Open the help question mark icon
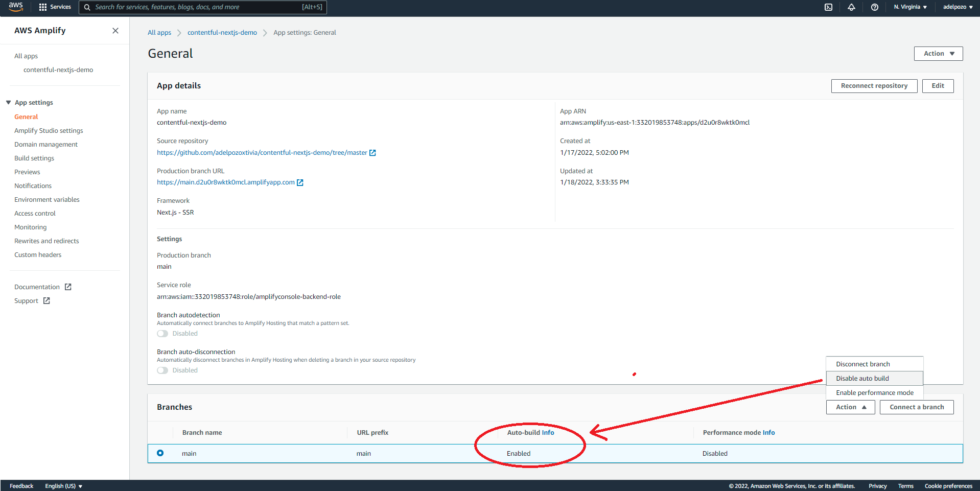This screenshot has width=980, height=491. point(874,7)
